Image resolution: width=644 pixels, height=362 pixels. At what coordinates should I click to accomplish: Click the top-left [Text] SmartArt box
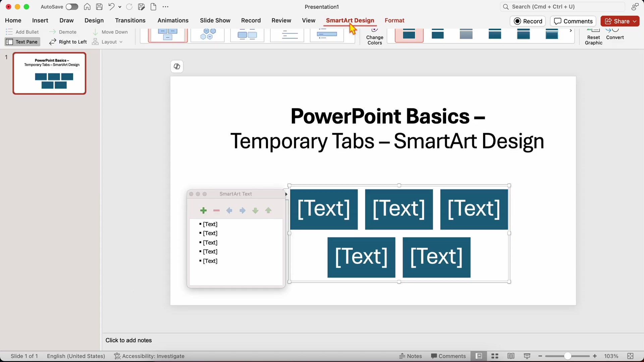(x=324, y=209)
